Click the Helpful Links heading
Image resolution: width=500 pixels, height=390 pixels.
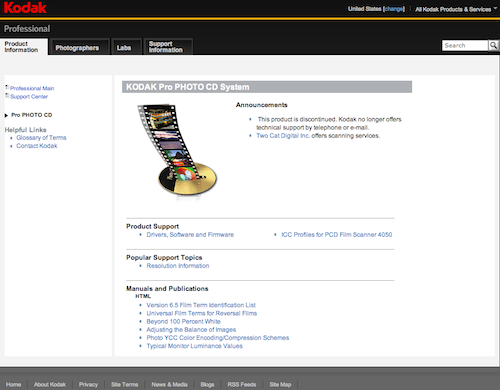[x=25, y=130]
